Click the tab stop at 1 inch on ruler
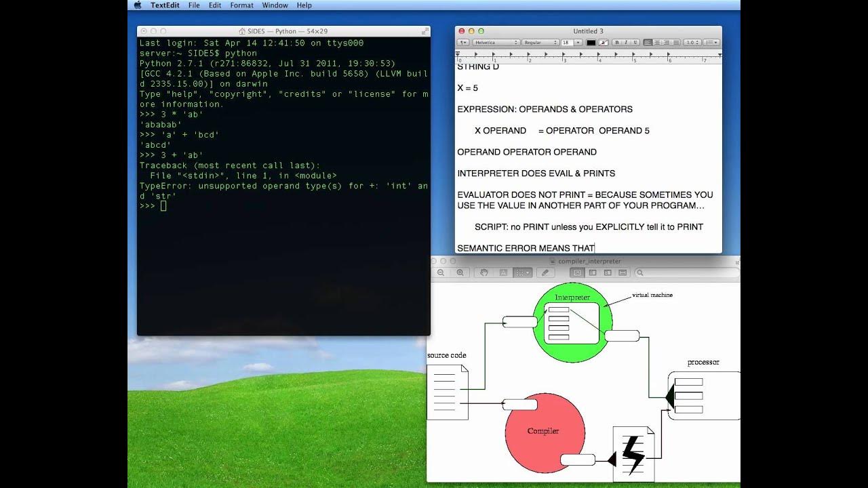Image resolution: width=868 pixels, height=488 pixels. click(x=493, y=54)
